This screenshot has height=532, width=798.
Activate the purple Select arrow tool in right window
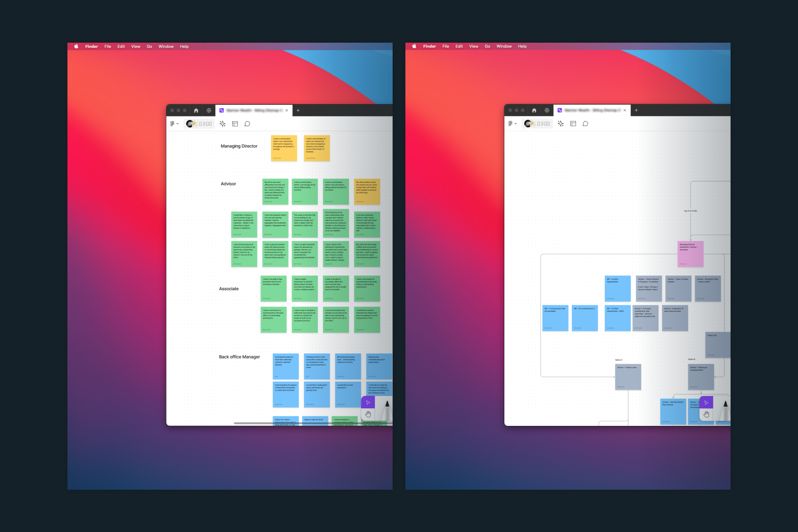coord(706,402)
